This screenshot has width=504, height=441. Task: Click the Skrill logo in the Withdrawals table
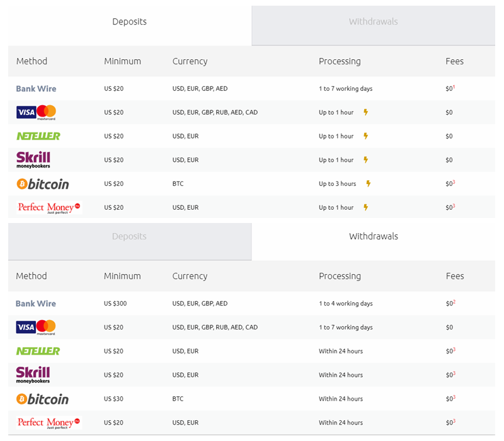[33, 374]
